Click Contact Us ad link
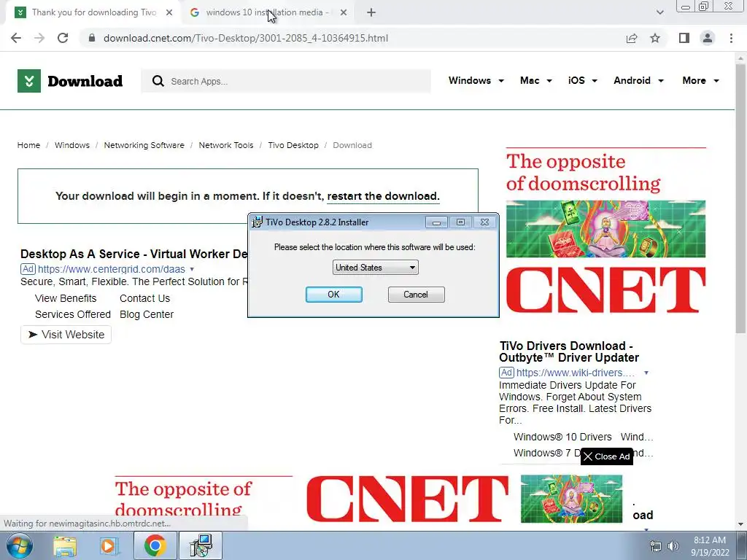Image resolution: width=747 pixels, height=560 pixels. (145, 298)
